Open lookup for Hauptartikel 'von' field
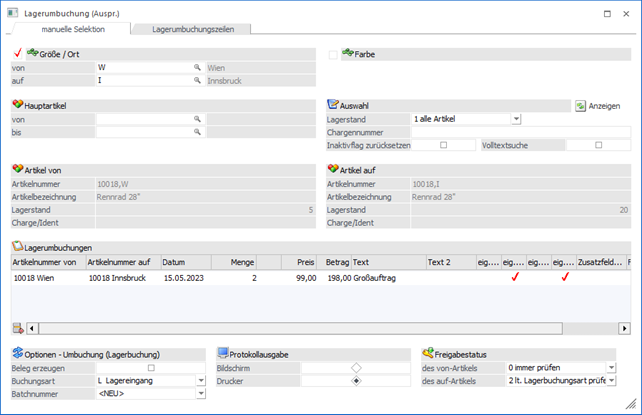642x415 pixels. tap(197, 118)
